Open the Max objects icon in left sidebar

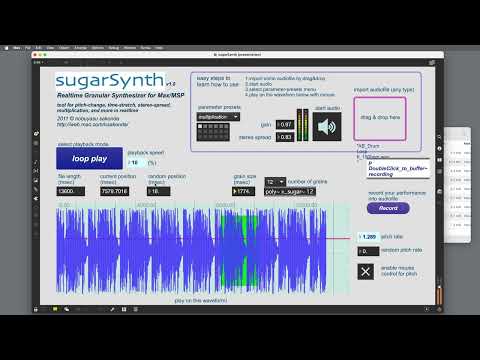pos(36,134)
